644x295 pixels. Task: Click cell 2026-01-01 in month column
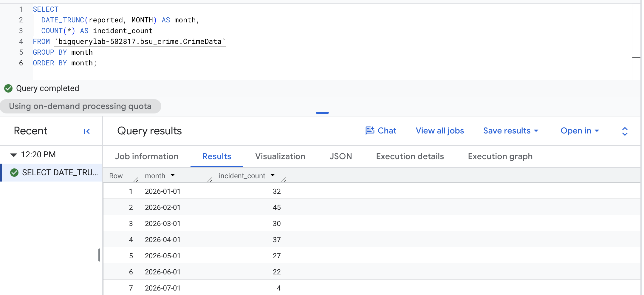click(176, 191)
